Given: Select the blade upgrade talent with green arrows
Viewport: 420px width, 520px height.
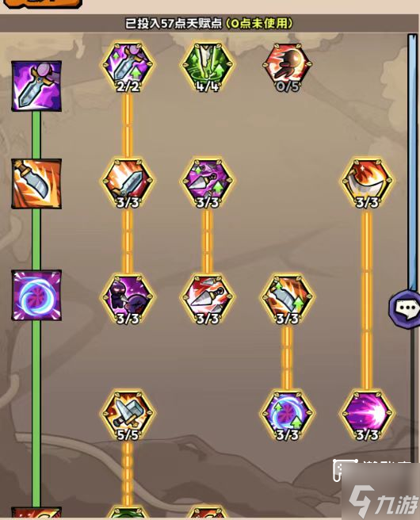Looking at the screenshot, I should [x=288, y=299].
